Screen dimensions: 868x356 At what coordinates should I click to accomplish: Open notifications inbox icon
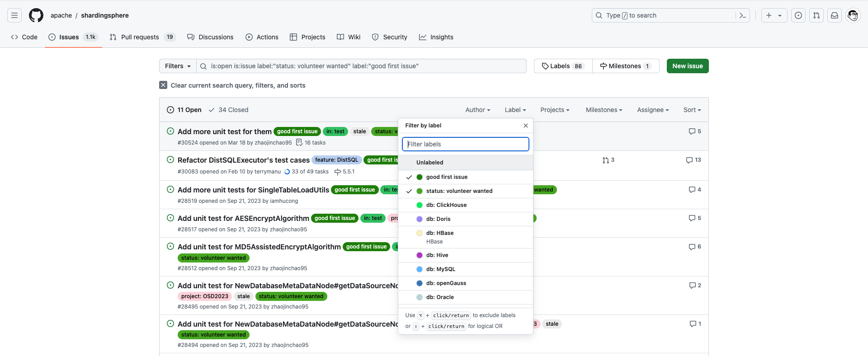click(835, 15)
